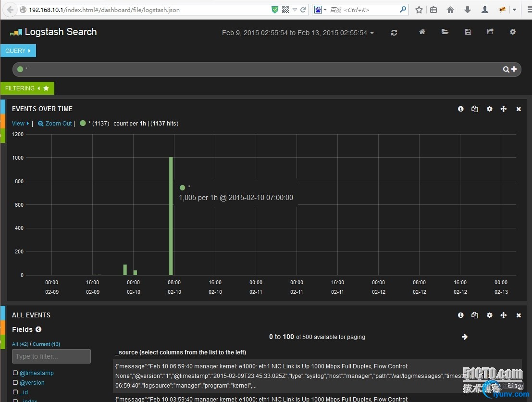This screenshot has width=532, height=402.
Task: Click green query color dot in query bar
Action: 20,69
